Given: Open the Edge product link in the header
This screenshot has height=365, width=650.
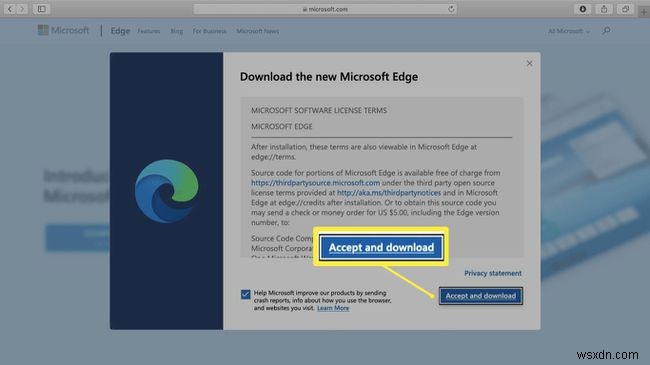Looking at the screenshot, I should click(x=120, y=31).
